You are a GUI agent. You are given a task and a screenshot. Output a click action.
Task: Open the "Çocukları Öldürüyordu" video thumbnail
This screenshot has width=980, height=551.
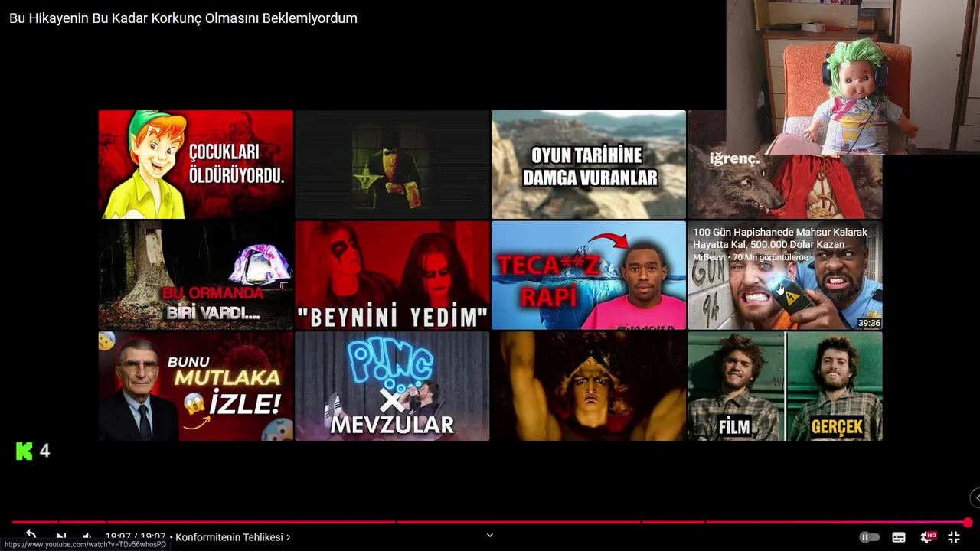(x=195, y=165)
